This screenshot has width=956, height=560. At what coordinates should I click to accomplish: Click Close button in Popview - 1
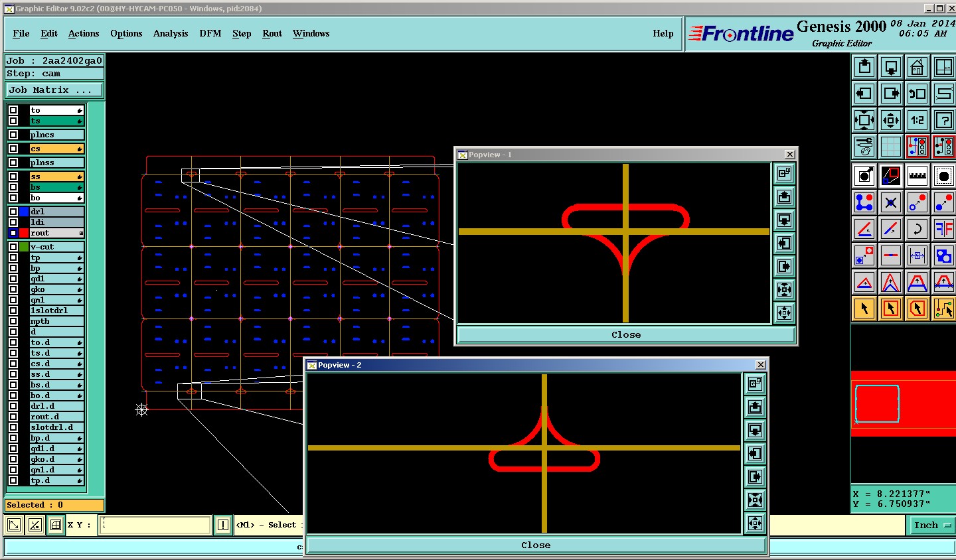pos(625,334)
